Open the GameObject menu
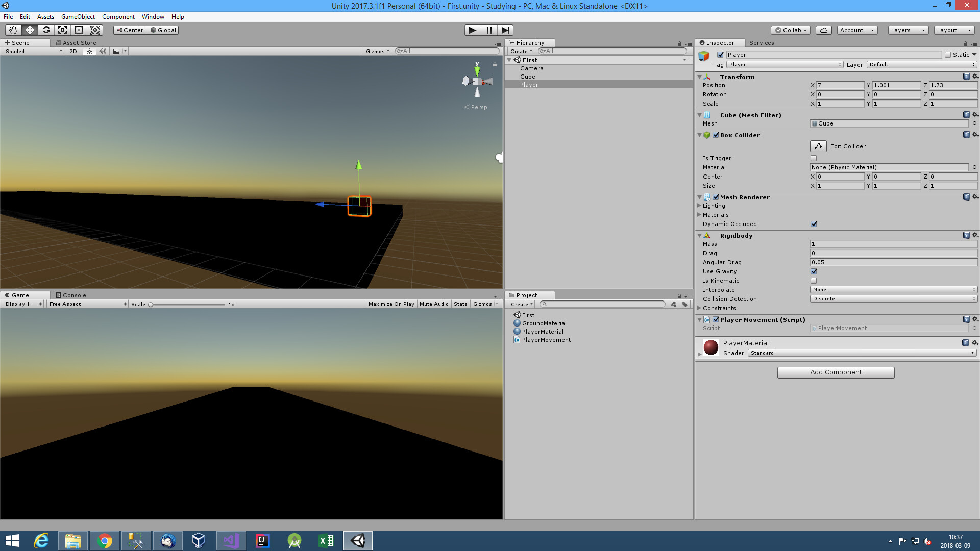This screenshot has width=980, height=551. (x=78, y=16)
